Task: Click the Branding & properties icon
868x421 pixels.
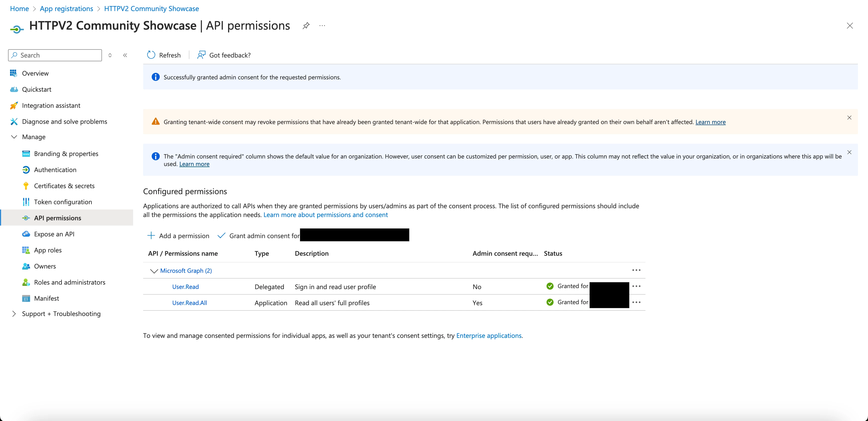Action: [x=26, y=154]
